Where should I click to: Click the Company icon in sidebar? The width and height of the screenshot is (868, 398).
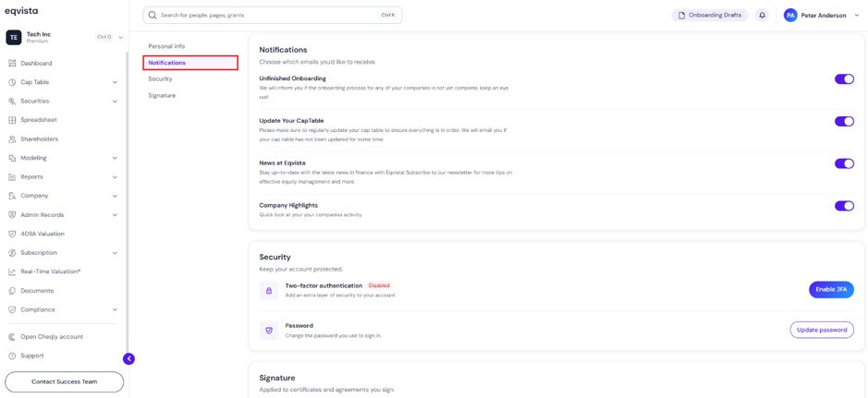click(12, 196)
